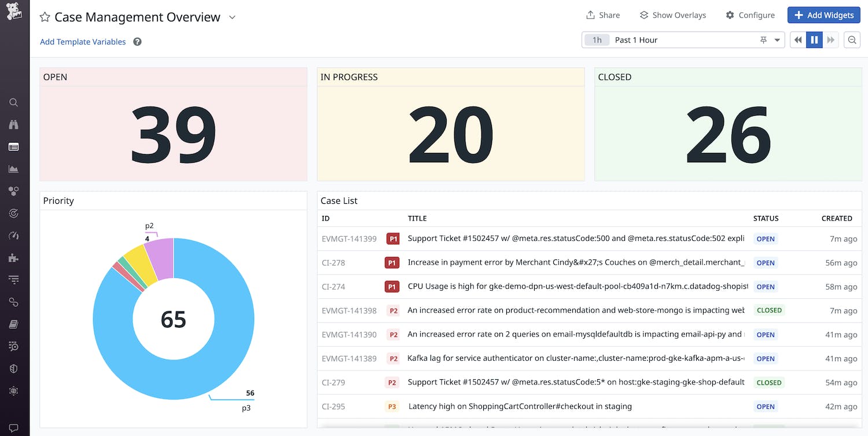Click the chat bubble icon in sidebar
The image size is (868, 436).
point(14,428)
